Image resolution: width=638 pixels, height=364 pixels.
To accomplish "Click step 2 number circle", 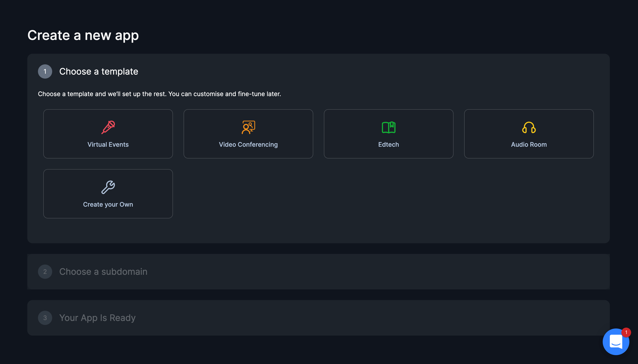I will (45, 272).
